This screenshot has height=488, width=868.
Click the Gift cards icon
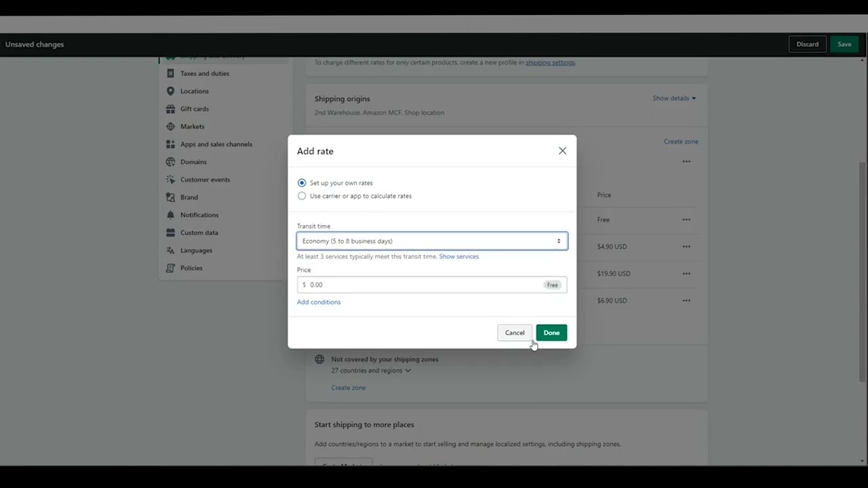tap(170, 108)
